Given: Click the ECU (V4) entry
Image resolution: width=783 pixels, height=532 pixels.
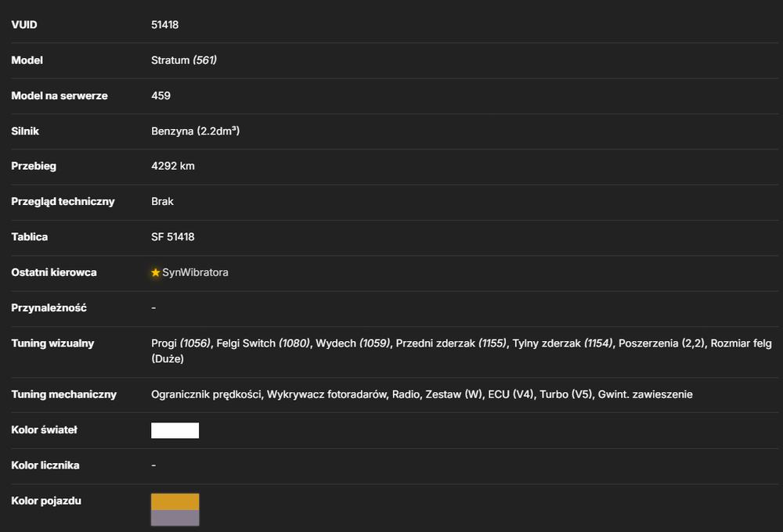Looking at the screenshot, I should click(x=511, y=395).
